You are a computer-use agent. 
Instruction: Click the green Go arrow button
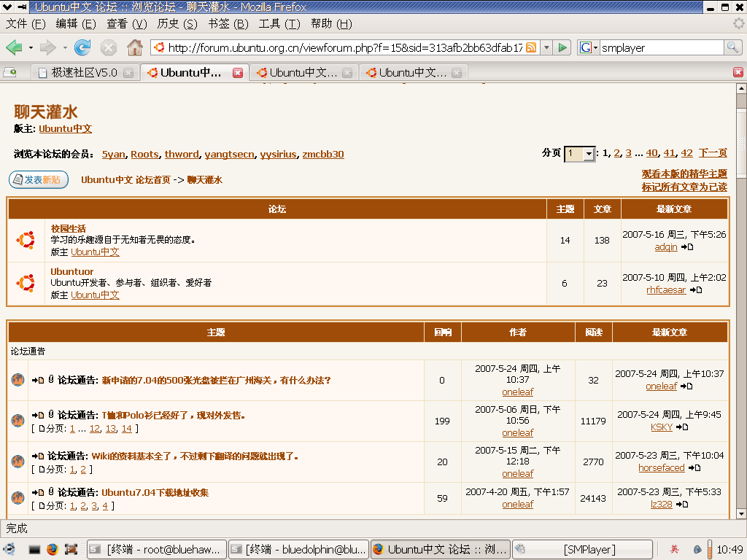click(x=562, y=47)
